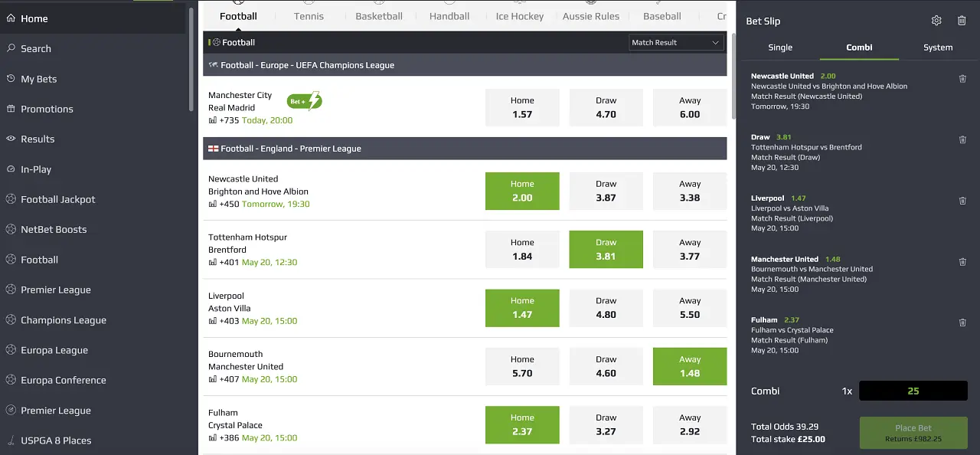
Task: Expand +401 markets for Tottenham vs Brentford
Action: pyautogui.click(x=229, y=262)
